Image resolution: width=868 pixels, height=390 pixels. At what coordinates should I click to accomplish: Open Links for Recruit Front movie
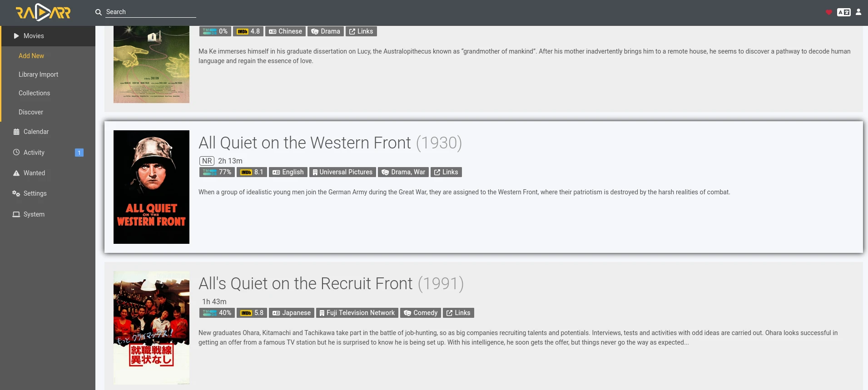tap(458, 313)
